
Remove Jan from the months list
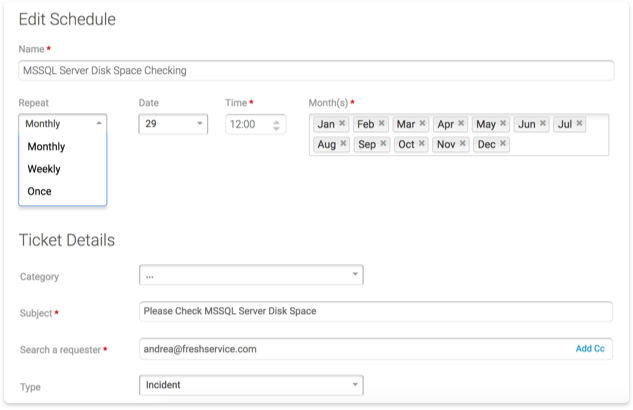click(342, 124)
